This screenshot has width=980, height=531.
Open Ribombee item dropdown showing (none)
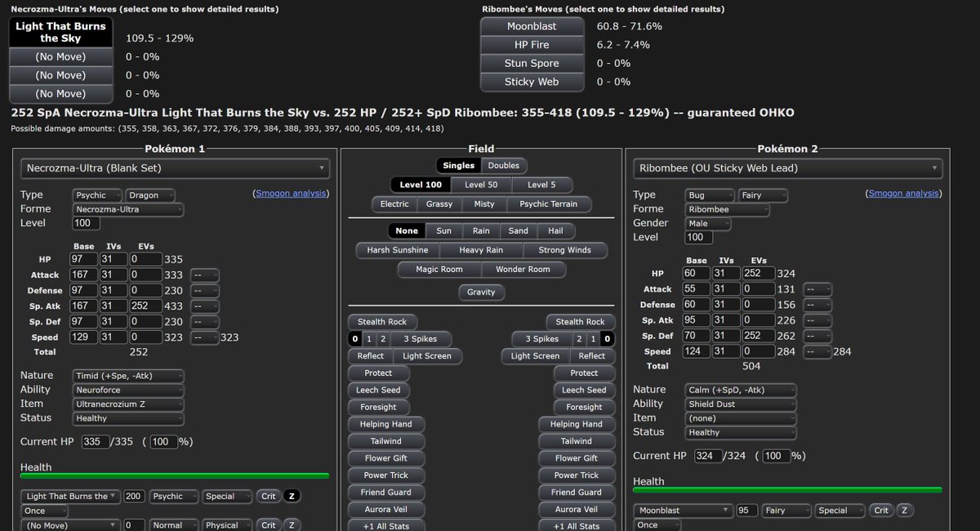pos(740,417)
